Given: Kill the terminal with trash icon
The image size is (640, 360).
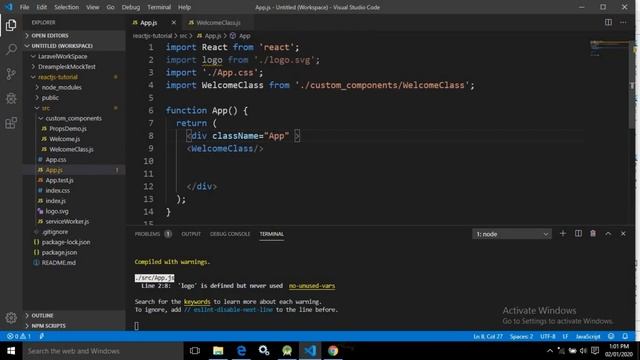Looking at the screenshot, I should (x=593, y=233).
